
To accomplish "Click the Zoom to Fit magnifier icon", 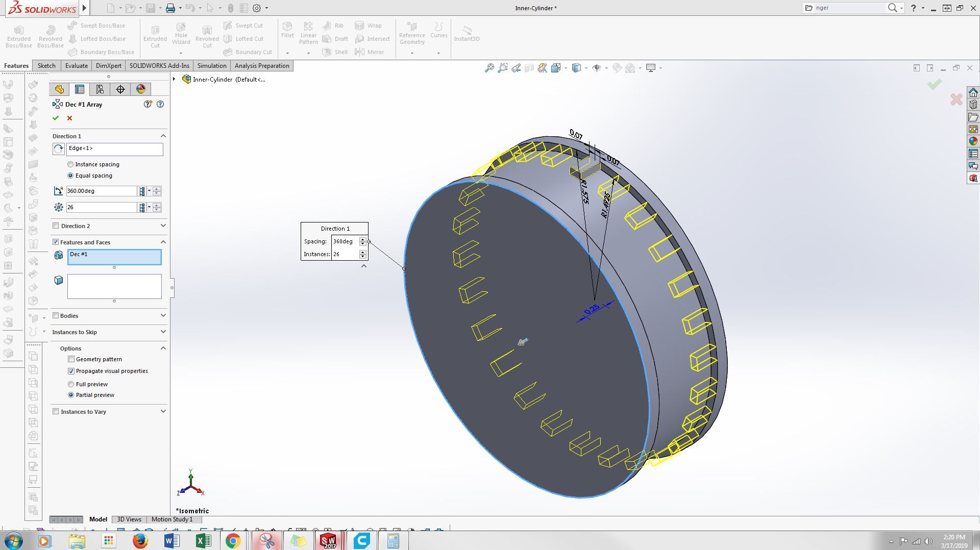I will [489, 68].
